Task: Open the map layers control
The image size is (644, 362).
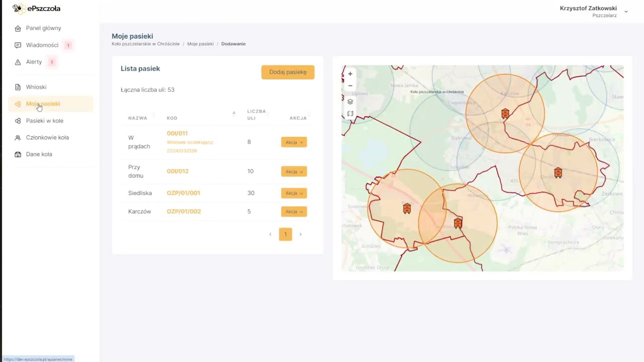Action: click(350, 102)
